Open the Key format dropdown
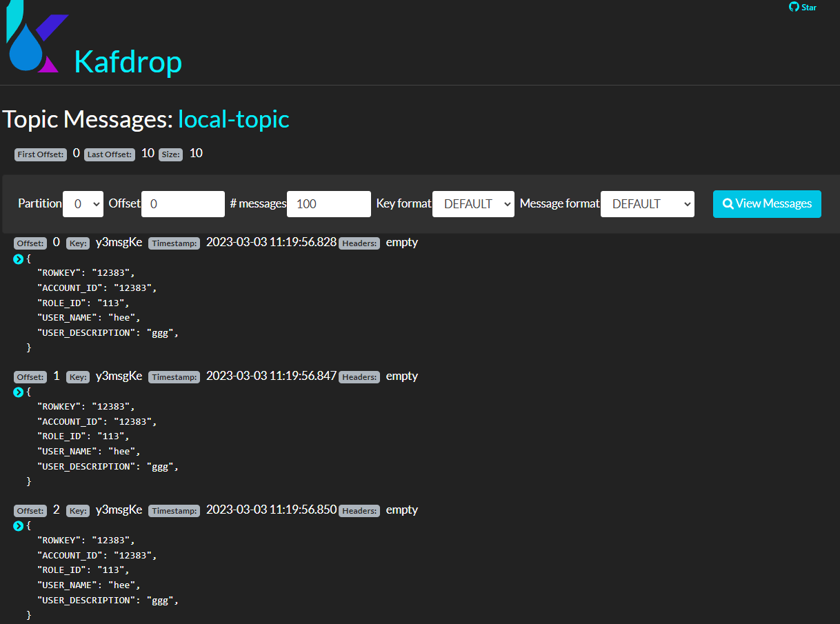The image size is (840, 624). click(473, 204)
